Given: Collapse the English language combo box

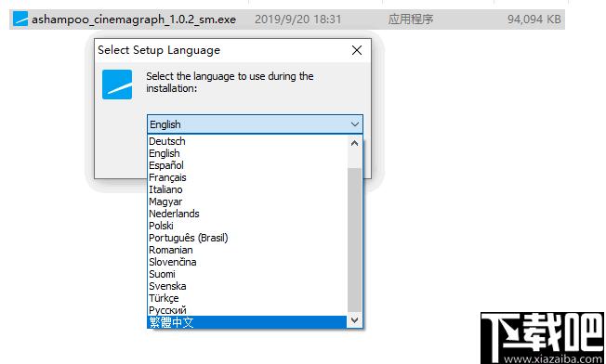Looking at the screenshot, I should [255, 124].
